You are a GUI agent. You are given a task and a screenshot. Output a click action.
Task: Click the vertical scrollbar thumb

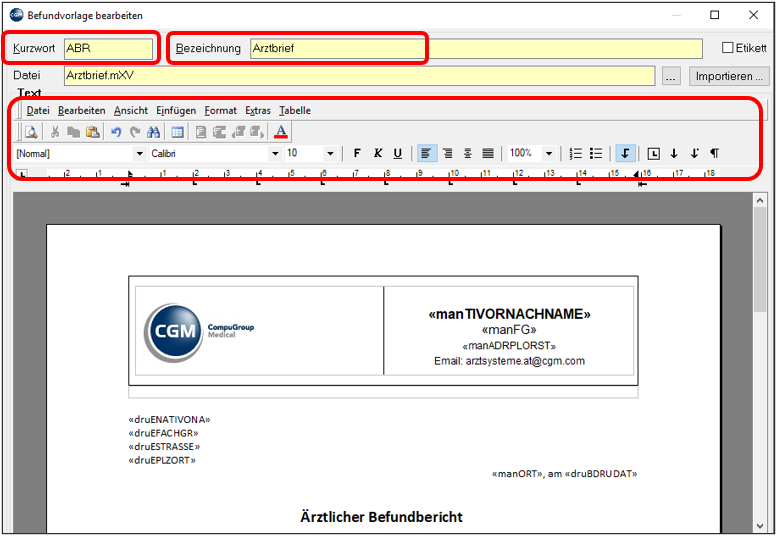pyautogui.click(x=760, y=260)
